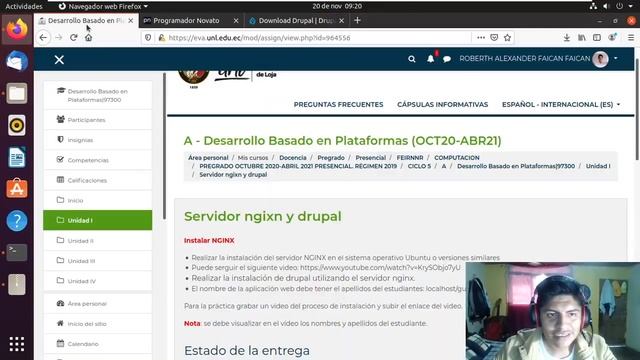
Task: Open Inicio del sitio in sidebar
Action: click(98, 324)
